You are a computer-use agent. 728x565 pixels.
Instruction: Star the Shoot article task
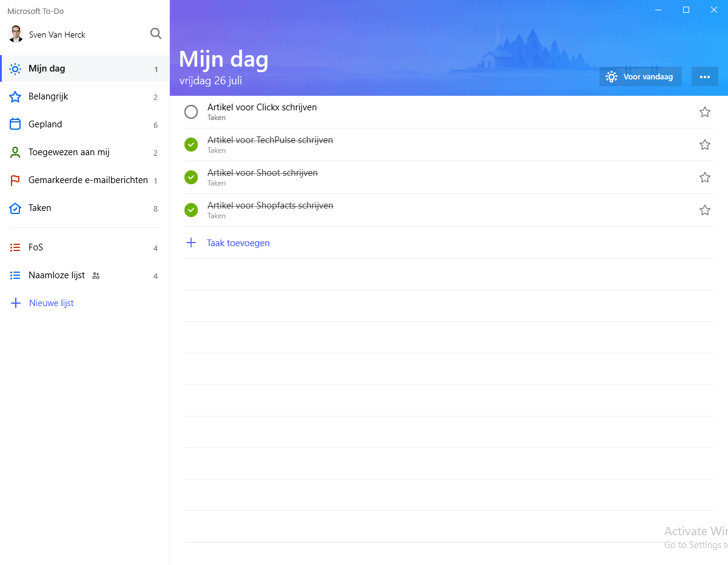coord(705,178)
